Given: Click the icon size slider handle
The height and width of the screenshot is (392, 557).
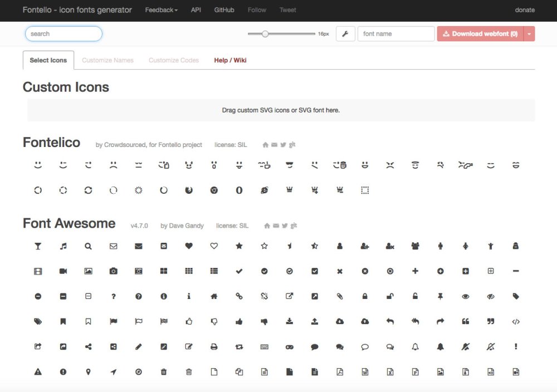Looking at the screenshot, I should tap(265, 34).
